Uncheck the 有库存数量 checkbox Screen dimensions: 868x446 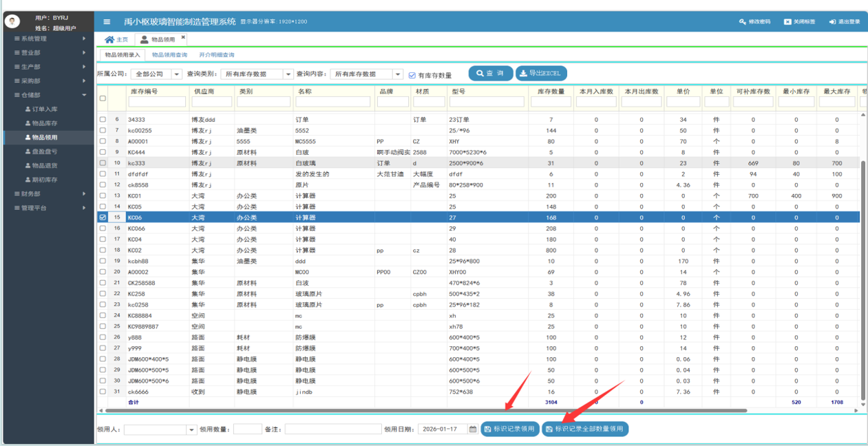[x=412, y=75]
